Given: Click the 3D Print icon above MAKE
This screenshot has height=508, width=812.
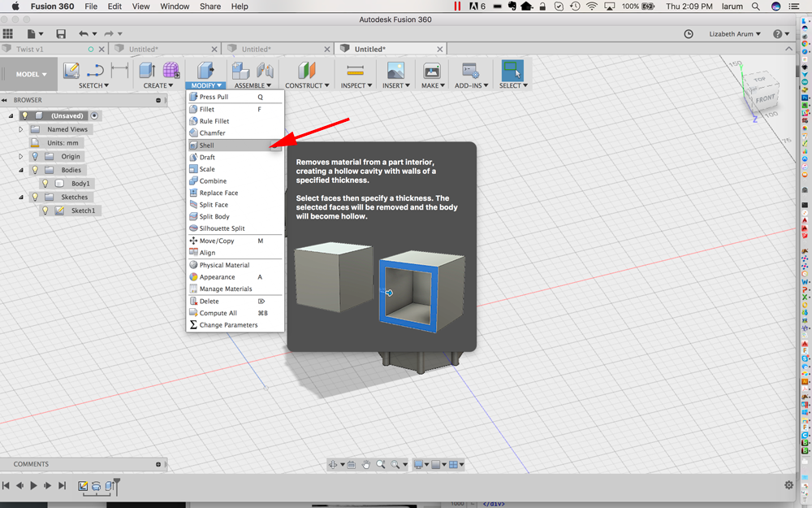Looking at the screenshot, I should [x=432, y=71].
